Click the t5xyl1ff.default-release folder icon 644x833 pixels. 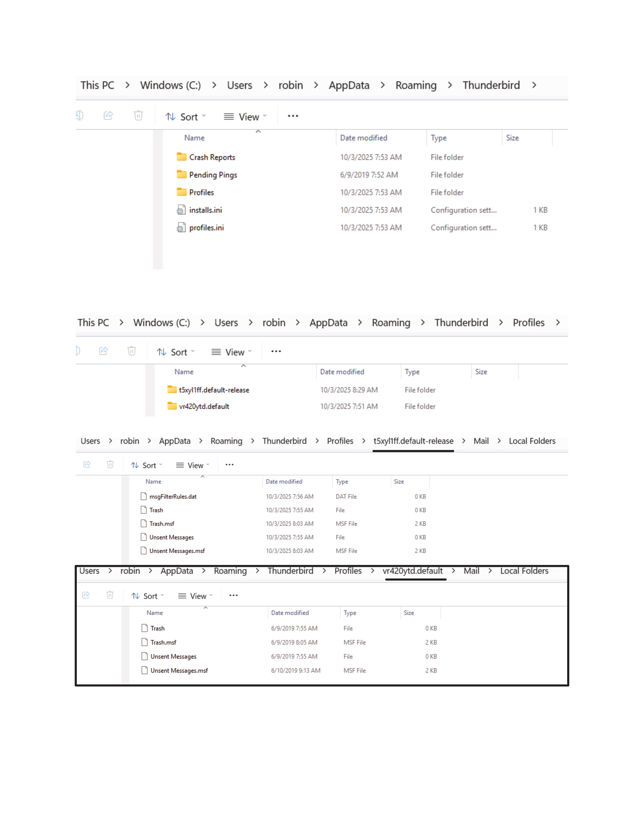point(172,389)
